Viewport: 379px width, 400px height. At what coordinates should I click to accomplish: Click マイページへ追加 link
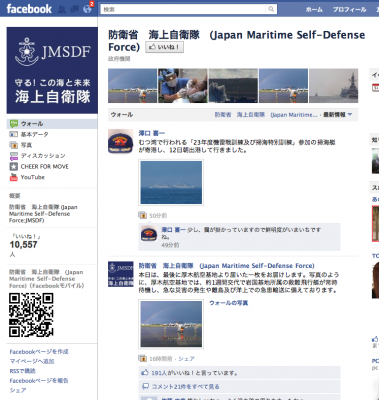tap(32, 361)
